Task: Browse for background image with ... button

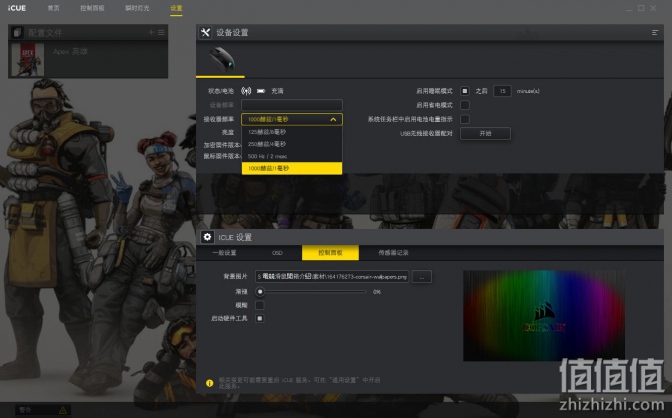Action: [422, 277]
